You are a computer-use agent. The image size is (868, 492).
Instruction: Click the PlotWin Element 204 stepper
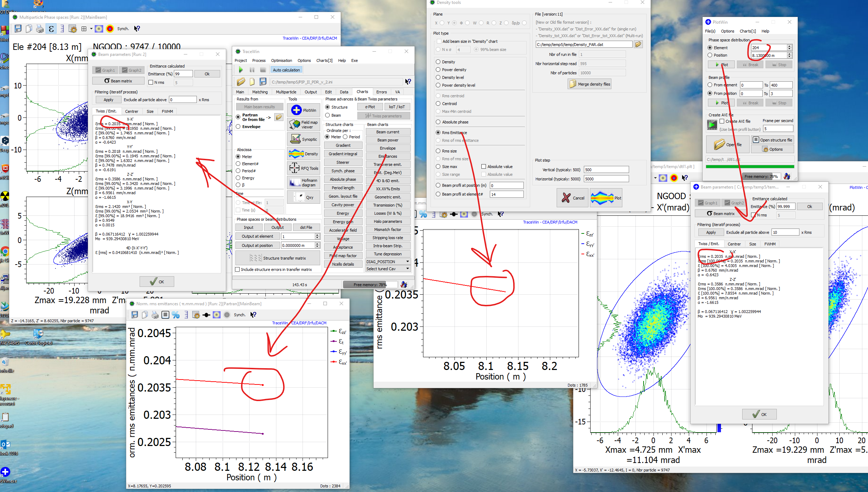789,47
